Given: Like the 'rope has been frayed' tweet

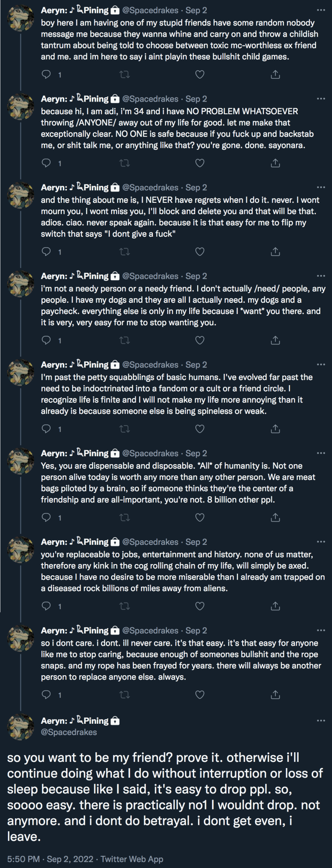Looking at the screenshot, I should (200, 695).
